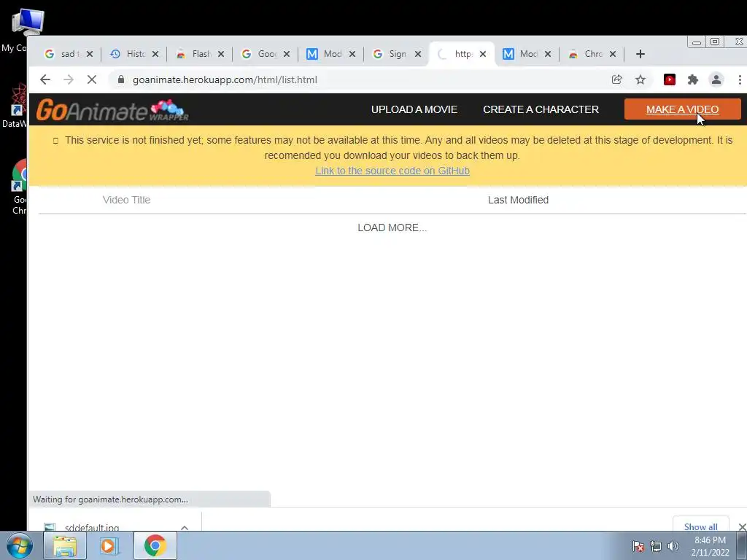
Task: Open the red YouTube extension icon
Action: [x=670, y=79]
